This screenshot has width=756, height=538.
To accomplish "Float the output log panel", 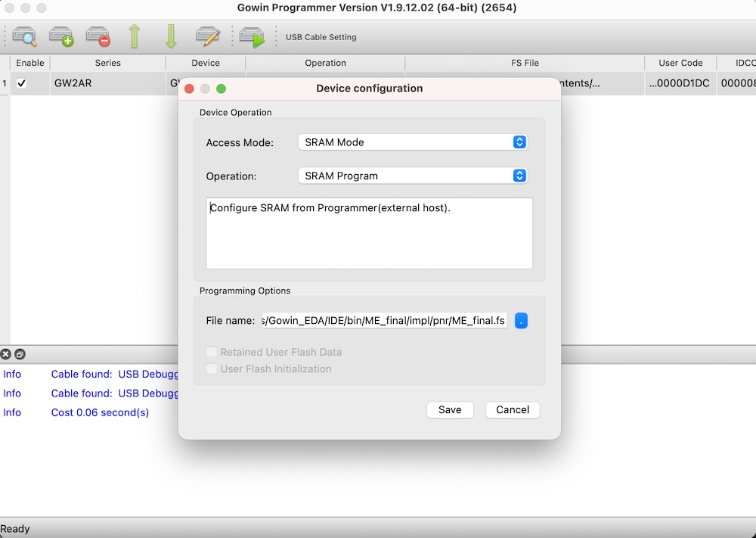I will [20, 354].
